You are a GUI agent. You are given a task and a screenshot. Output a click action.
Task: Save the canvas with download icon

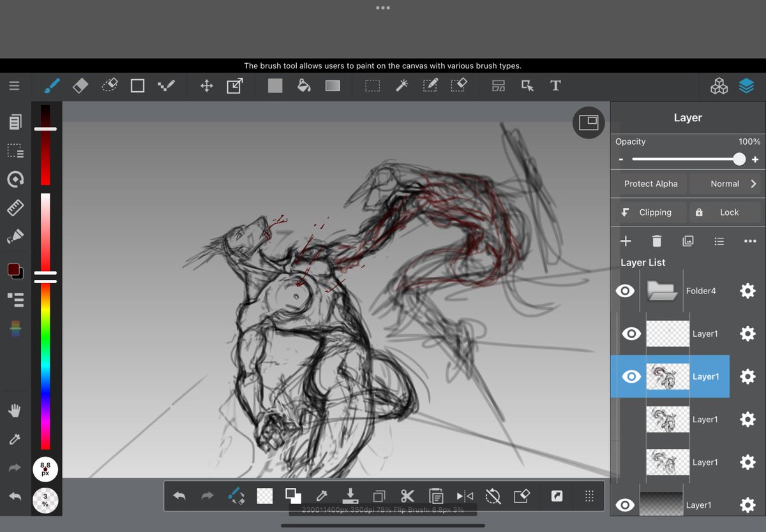[350, 496]
